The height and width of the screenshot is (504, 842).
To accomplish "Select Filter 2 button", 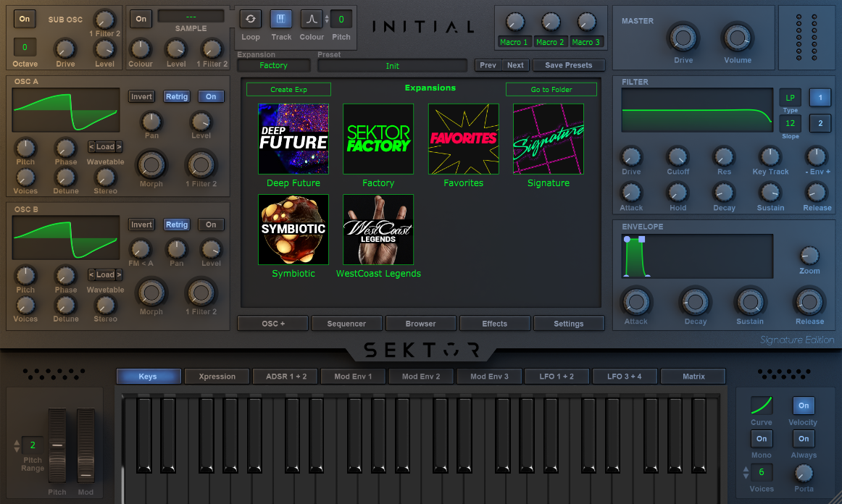I will (x=820, y=123).
